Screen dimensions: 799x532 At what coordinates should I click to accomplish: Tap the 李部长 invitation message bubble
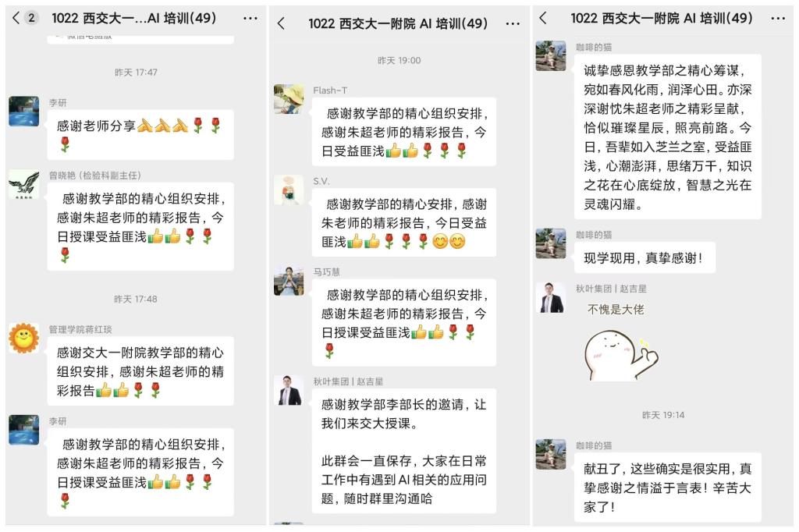pos(403,450)
